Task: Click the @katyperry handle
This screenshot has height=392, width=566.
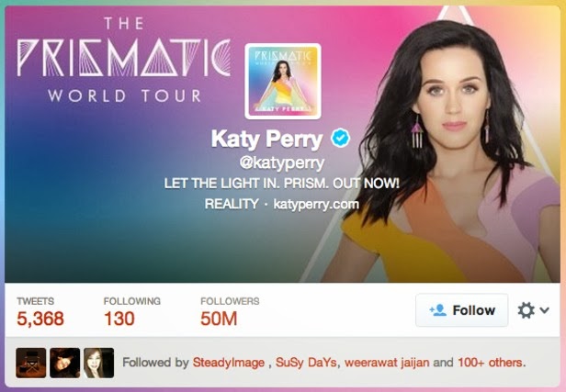Action: (282, 163)
